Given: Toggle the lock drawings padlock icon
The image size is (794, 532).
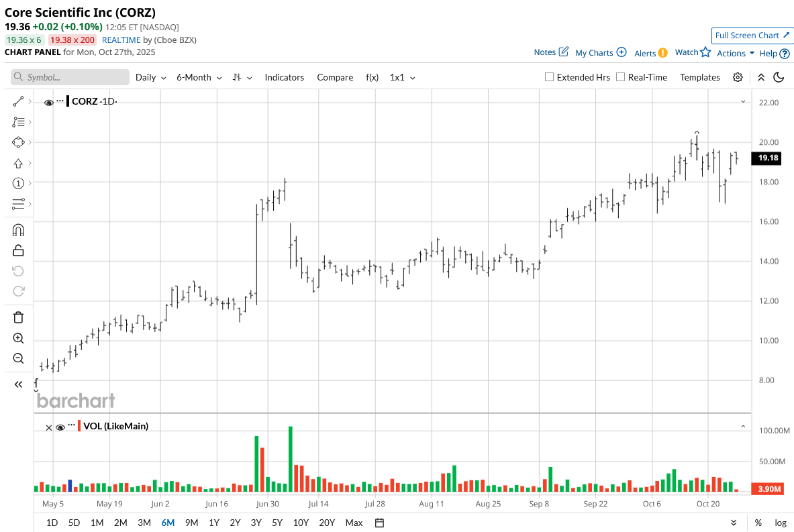Looking at the screenshot, I should tap(18, 250).
